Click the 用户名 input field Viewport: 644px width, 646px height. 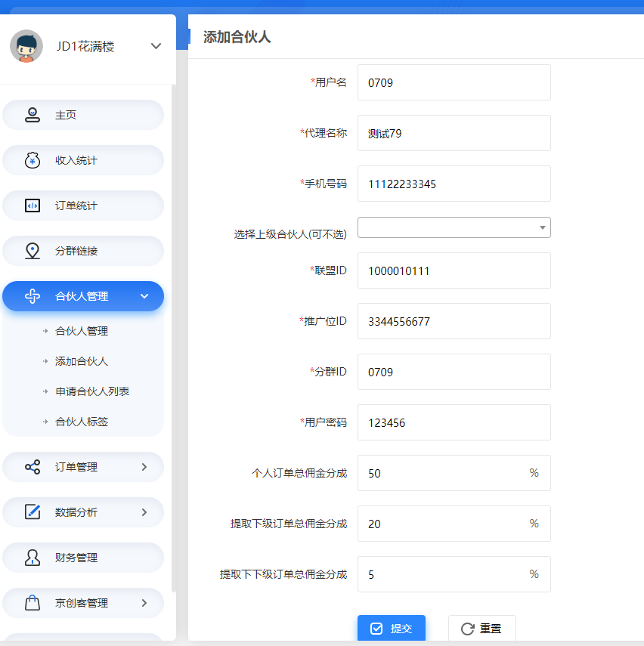click(454, 82)
